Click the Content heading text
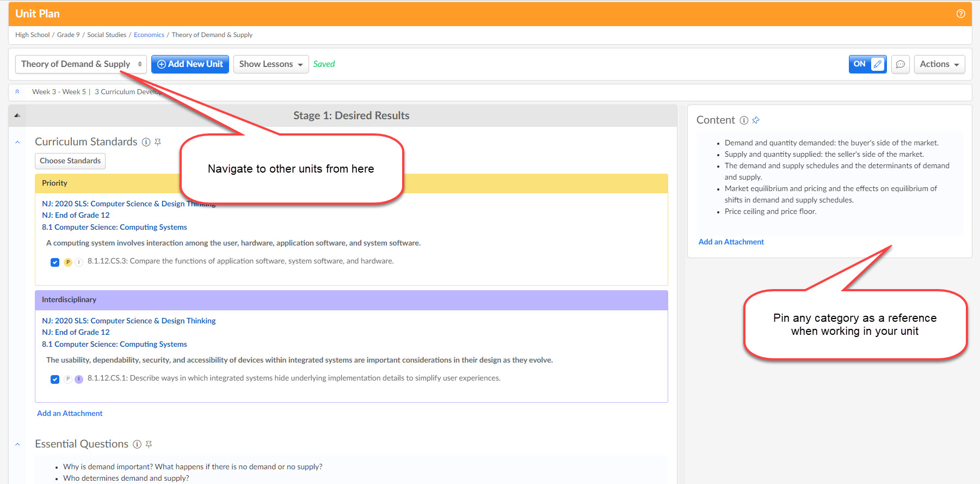The height and width of the screenshot is (484, 980). 716,120
